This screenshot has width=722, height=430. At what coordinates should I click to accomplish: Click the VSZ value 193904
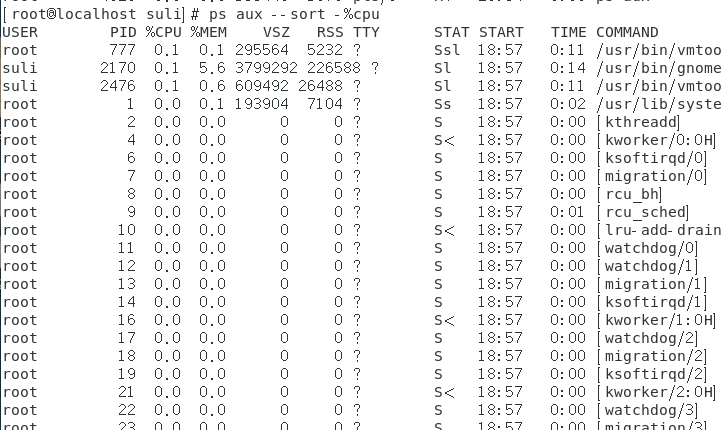(262, 104)
